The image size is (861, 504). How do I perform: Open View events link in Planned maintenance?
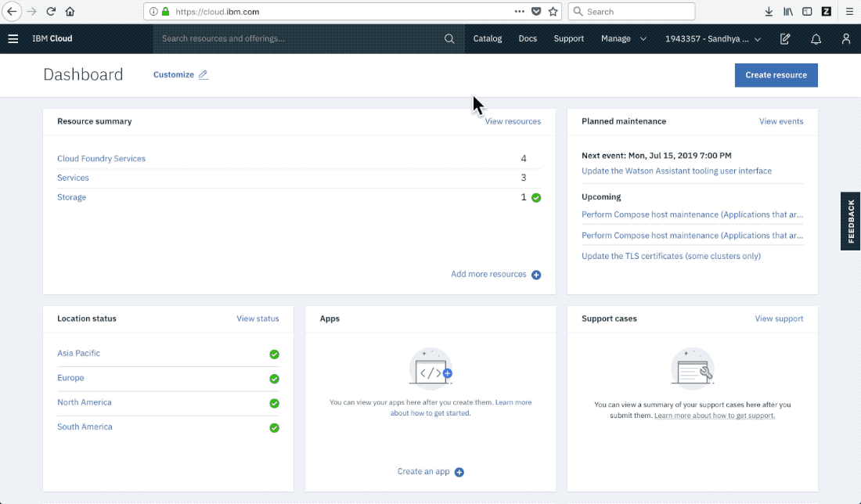[x=781, y=121]
